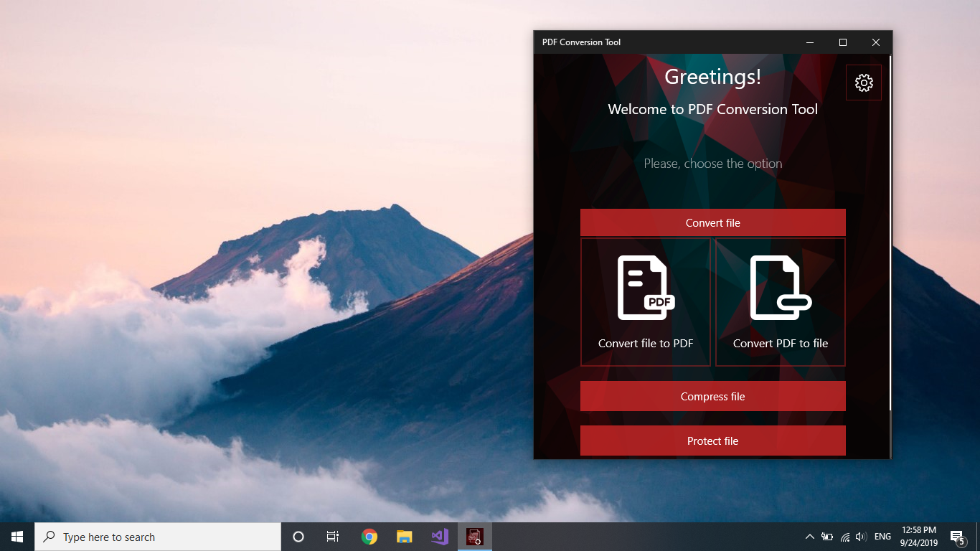
Task: Open the Windows Start menu
Action: click(x=16, y=536)
